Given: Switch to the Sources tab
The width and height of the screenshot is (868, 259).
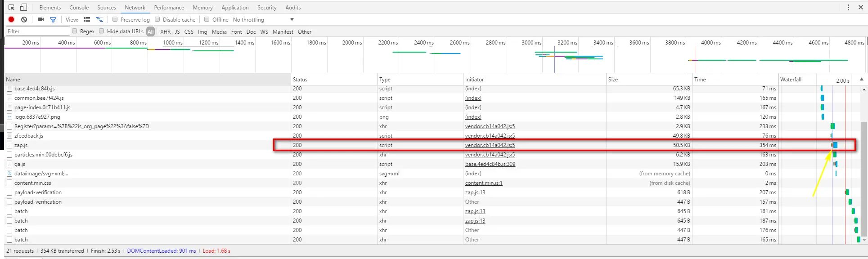Looking at the screenshot, I should [x=107, y=8].
